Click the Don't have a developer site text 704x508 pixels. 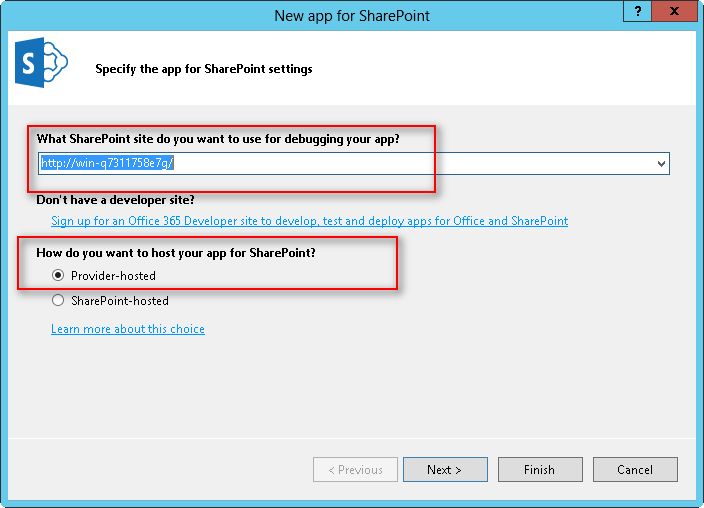[115, 200]
